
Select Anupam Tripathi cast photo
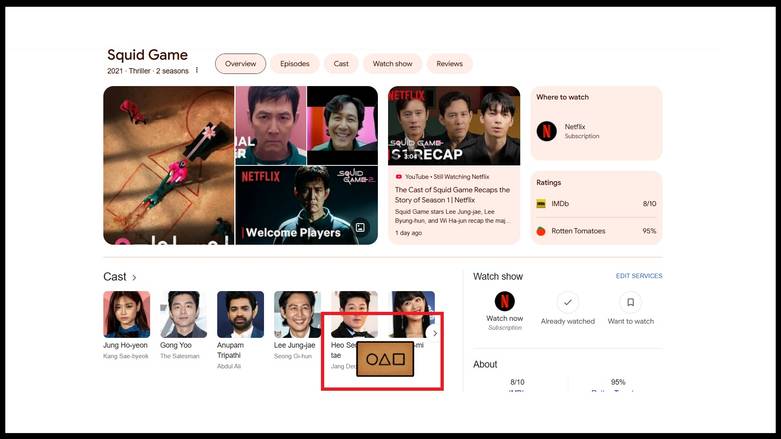coord(241,314)
